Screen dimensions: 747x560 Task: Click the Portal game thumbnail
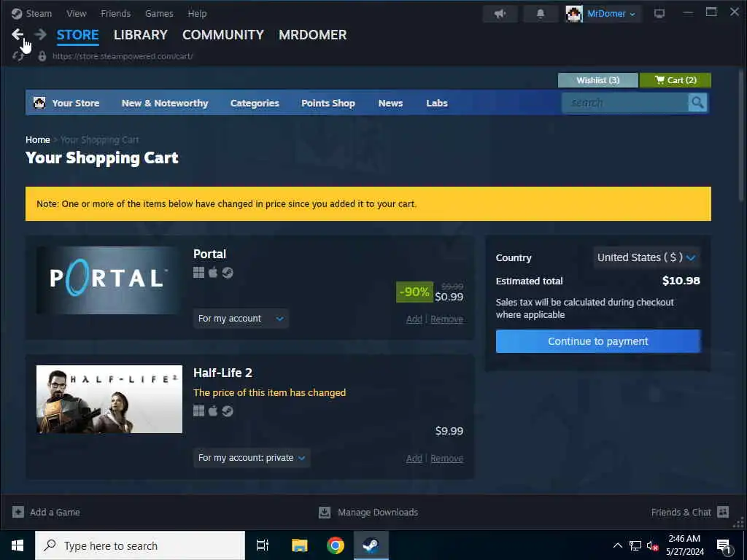pos(109,280)
